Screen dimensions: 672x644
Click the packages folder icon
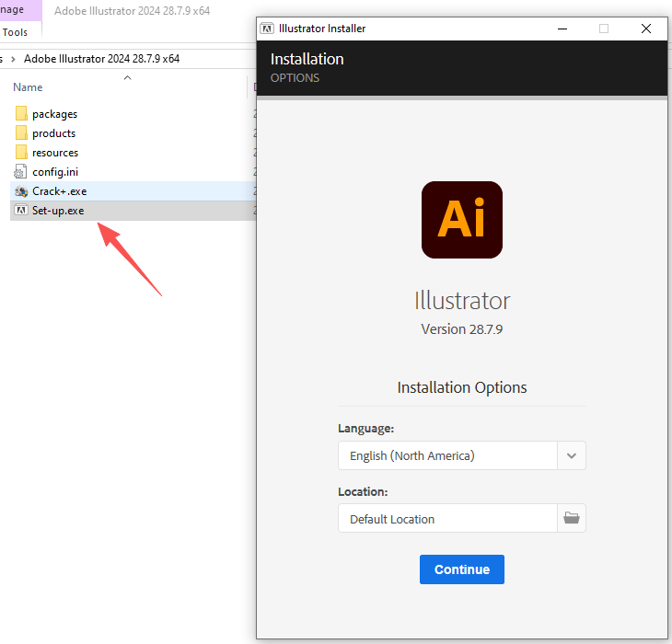click(x=21, y=114)
